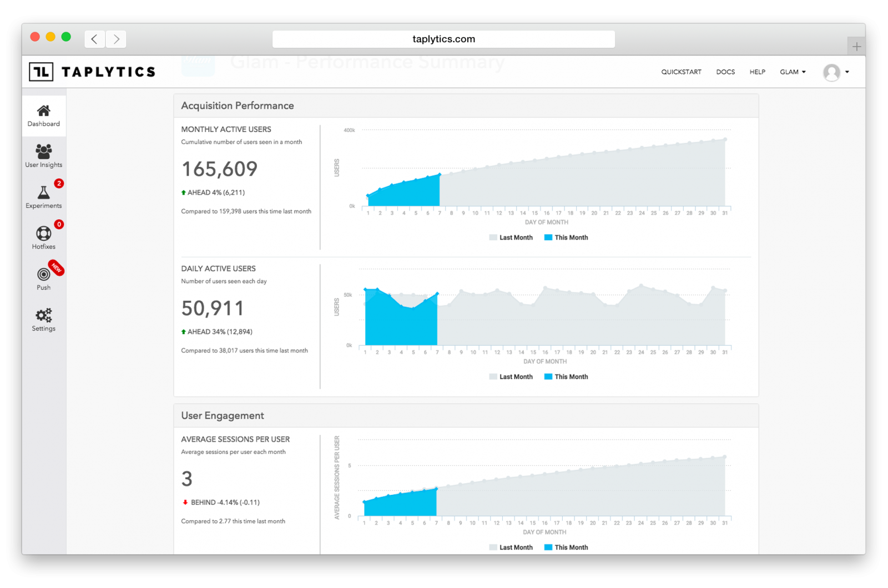
Task: Open User Insights people icon
Action: pyautogui.click(x=43, y=151)
